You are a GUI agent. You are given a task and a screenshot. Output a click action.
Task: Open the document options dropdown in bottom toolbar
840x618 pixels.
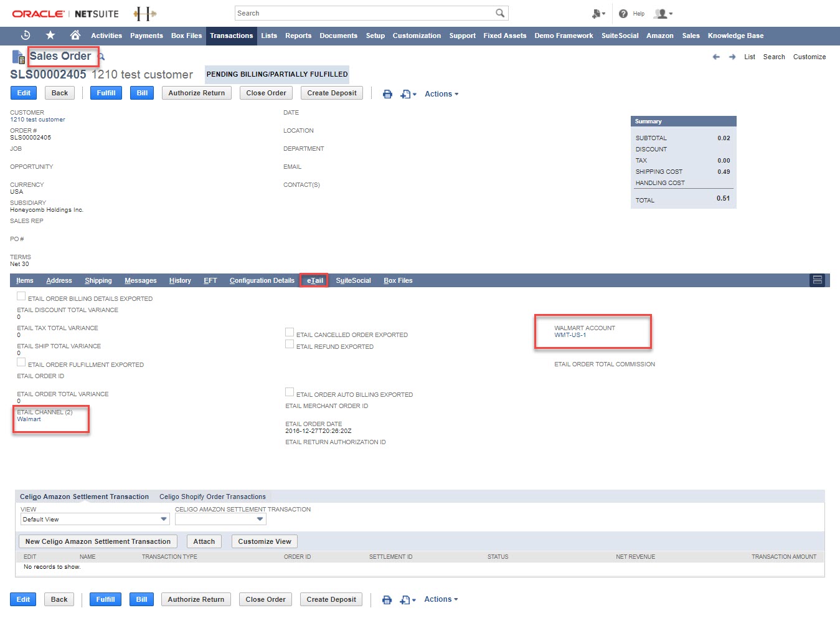pos(408,600)
